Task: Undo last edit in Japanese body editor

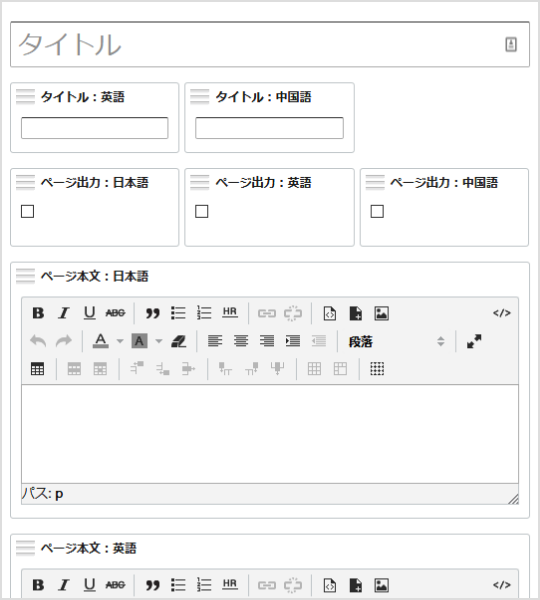Action: click(x=38, y=341)
